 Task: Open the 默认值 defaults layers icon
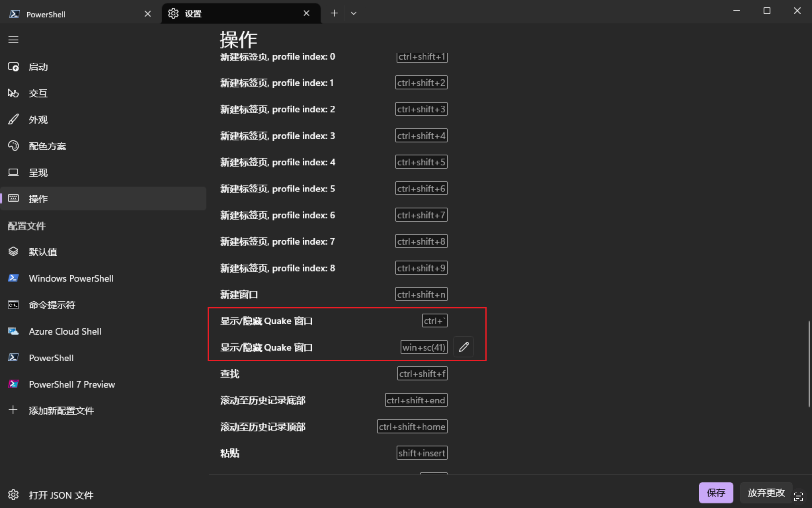(13, 251)
